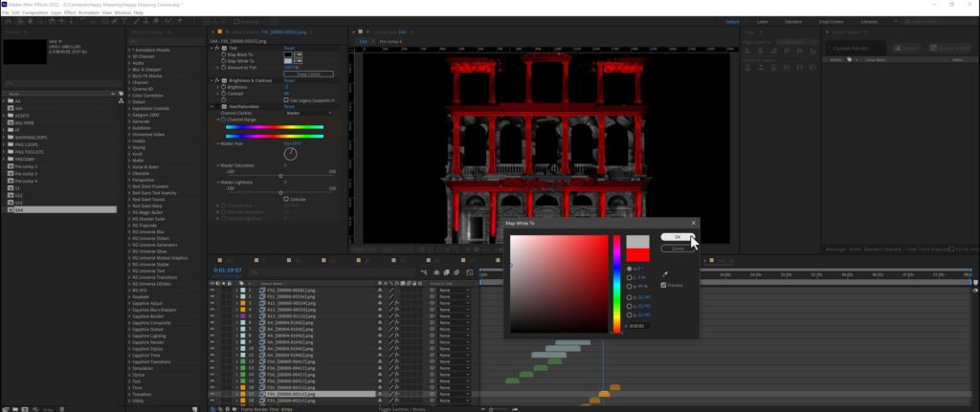Toggle the Brightness & Contrast fx icon
Viewport: 980px width, 412px height.
click(217, 80)
